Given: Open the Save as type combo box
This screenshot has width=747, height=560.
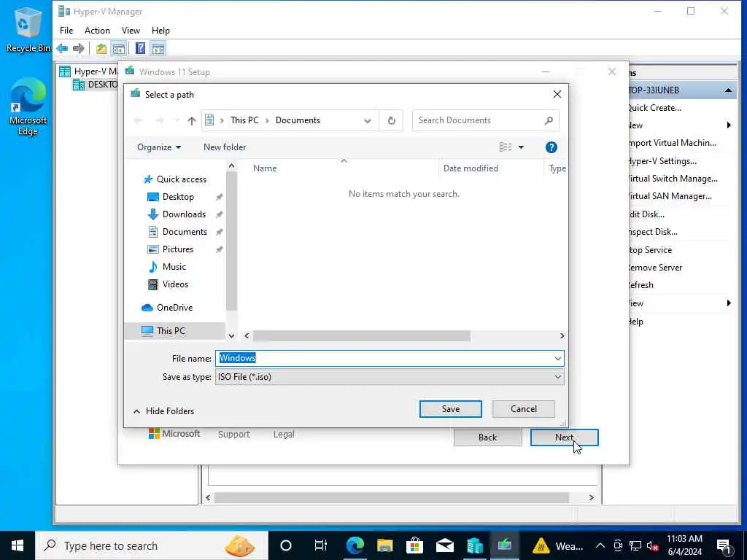Looking at the screenshot, I should coord(390,377).
